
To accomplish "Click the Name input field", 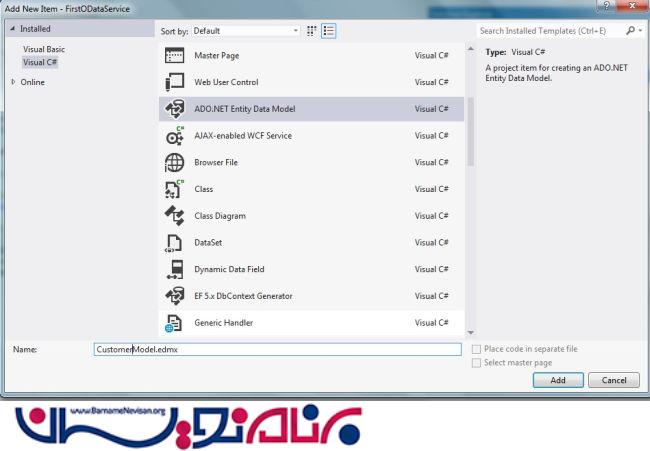I will pyautogui.click(x=277, y=349).
